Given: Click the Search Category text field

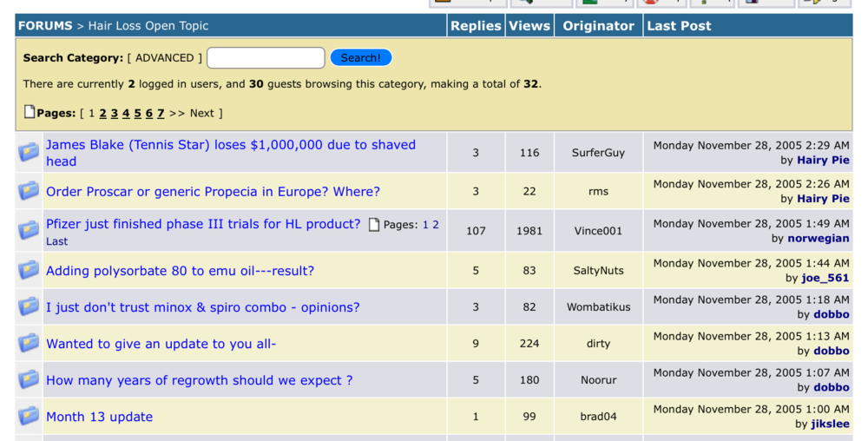Looking at the screenshot, I should click(x=266, y=58).
